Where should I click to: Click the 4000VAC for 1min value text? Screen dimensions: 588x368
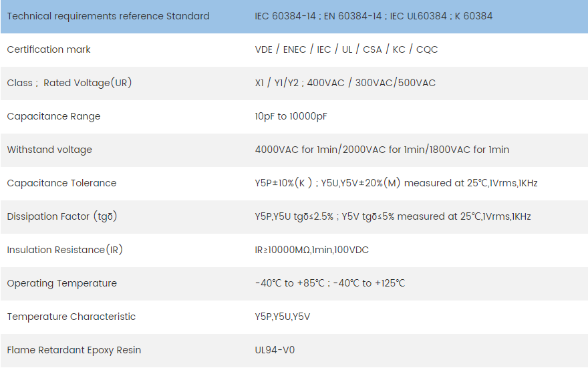[x=382, y=150]
